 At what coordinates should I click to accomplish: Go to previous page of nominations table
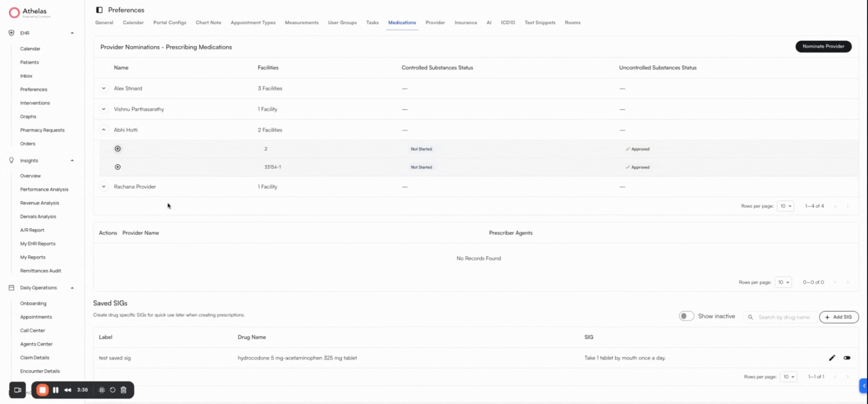click(x=835, y=206)
